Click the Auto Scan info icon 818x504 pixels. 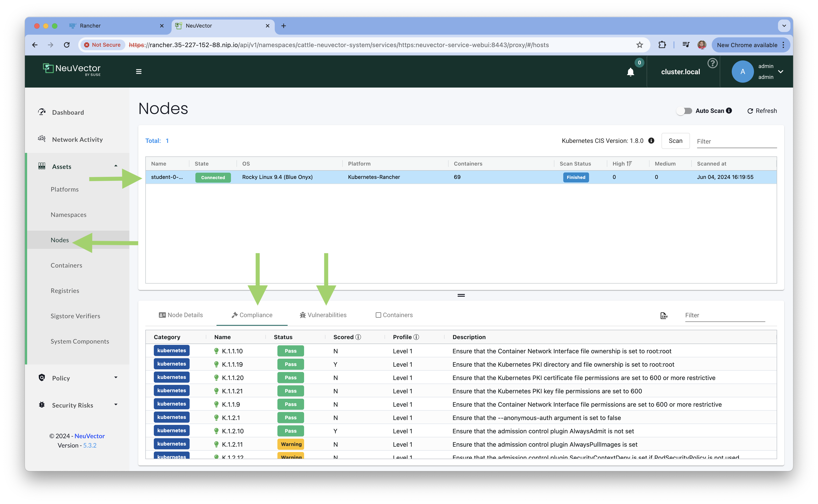coord(729,111)
